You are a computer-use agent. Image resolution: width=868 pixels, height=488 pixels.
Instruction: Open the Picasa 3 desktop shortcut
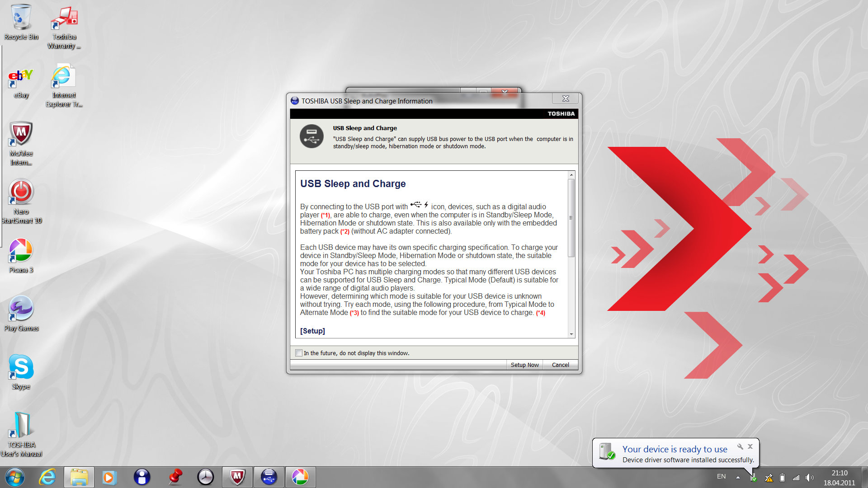(21, 255)
